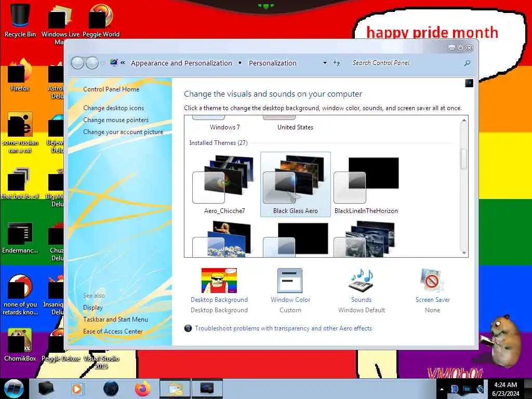Click the Installed Themes (27) heading

click(218, 143)
